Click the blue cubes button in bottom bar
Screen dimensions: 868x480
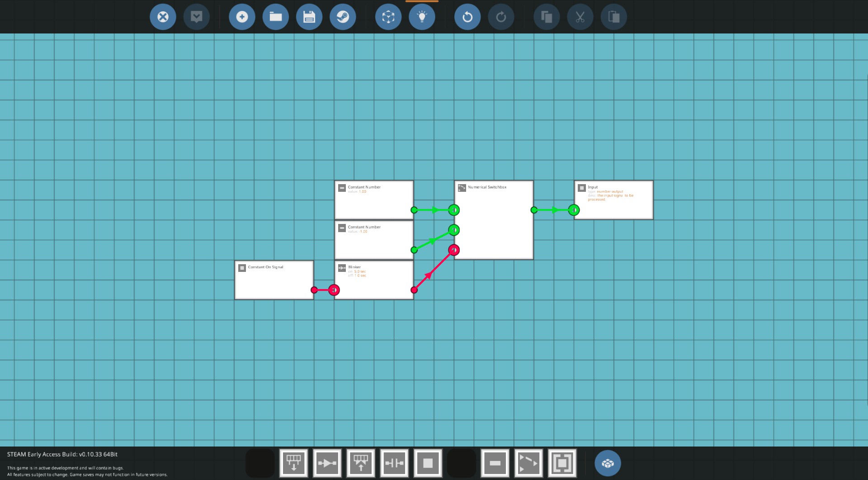click(608, 463)
